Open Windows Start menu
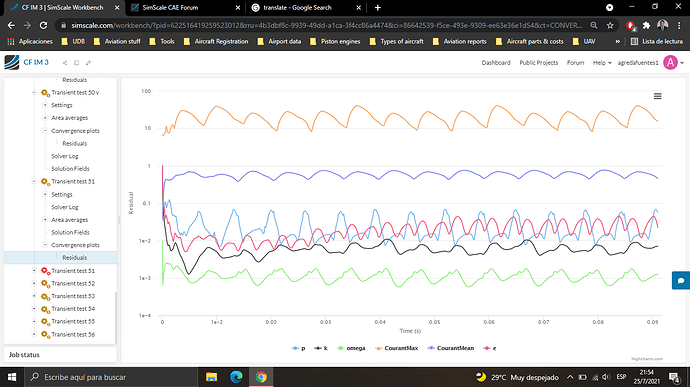 click(x=12, y=377)
